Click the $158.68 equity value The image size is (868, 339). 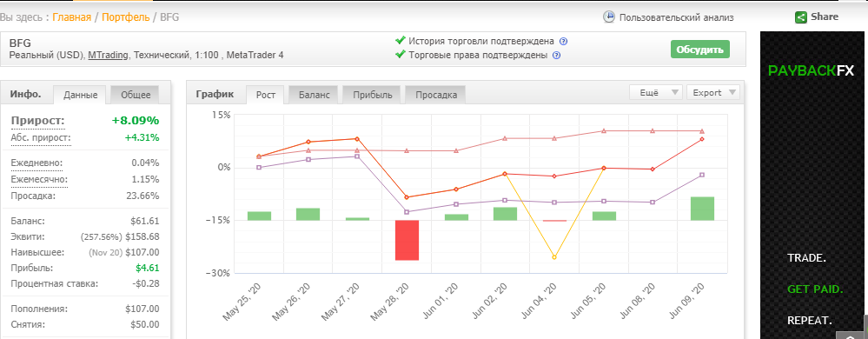click(142, 236)
